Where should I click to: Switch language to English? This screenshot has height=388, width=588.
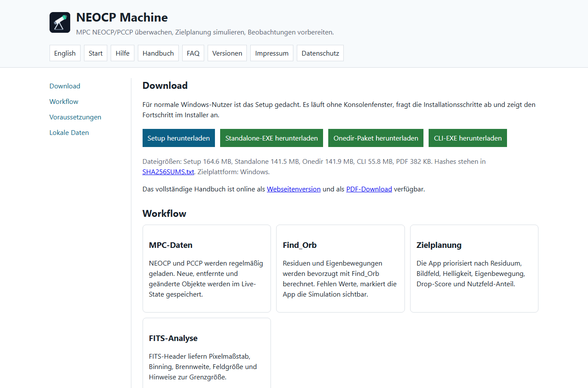coord(65,53)
